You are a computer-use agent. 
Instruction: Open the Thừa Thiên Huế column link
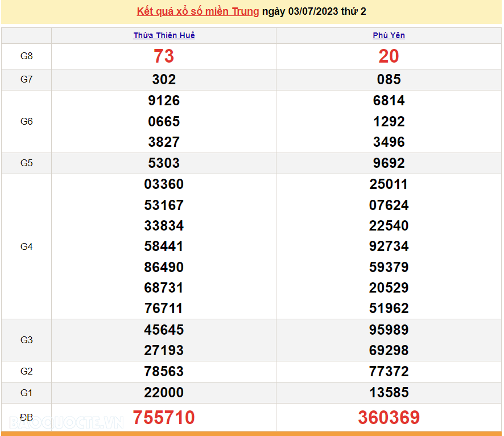tap(164, 35)
